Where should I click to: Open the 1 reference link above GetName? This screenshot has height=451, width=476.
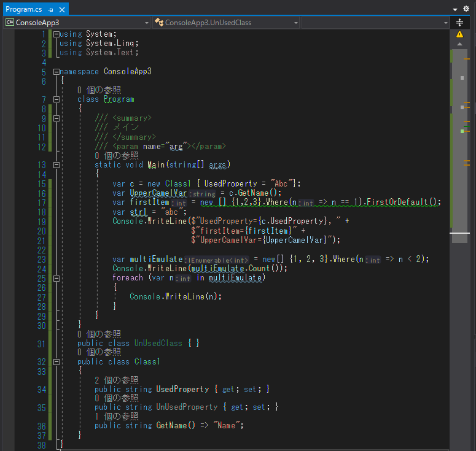pos(116,417)
